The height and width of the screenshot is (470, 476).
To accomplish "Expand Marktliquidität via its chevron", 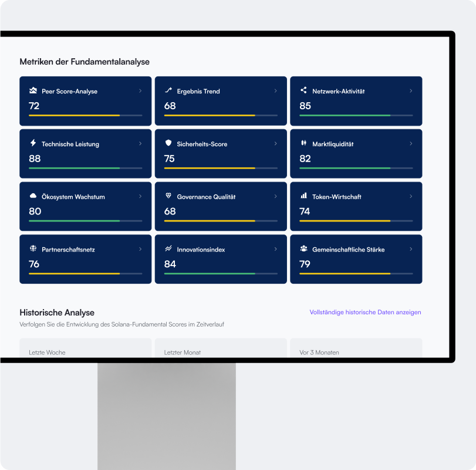I will (411, 143).
